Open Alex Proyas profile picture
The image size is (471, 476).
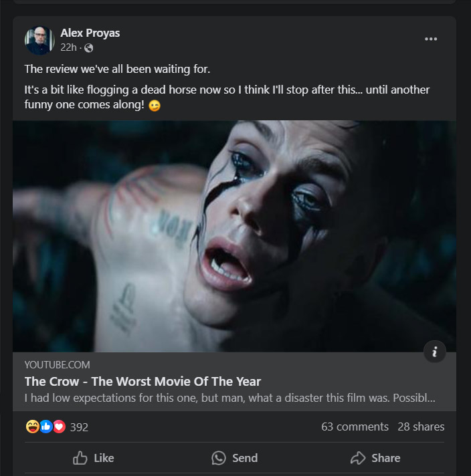pyautogui.click(x=39, y=40)
